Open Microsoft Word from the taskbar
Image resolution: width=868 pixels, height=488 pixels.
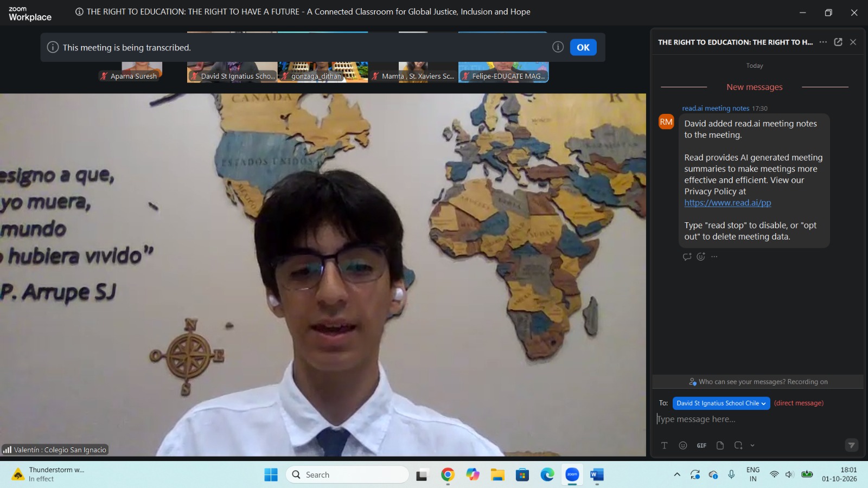click(597, 475)
